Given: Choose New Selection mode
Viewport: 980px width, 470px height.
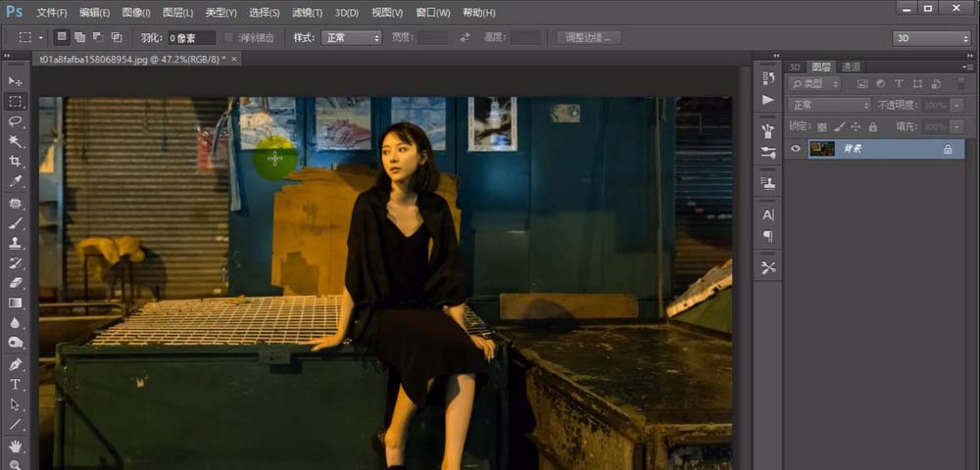Looking at the screenshot, I should tap(62, 37).
